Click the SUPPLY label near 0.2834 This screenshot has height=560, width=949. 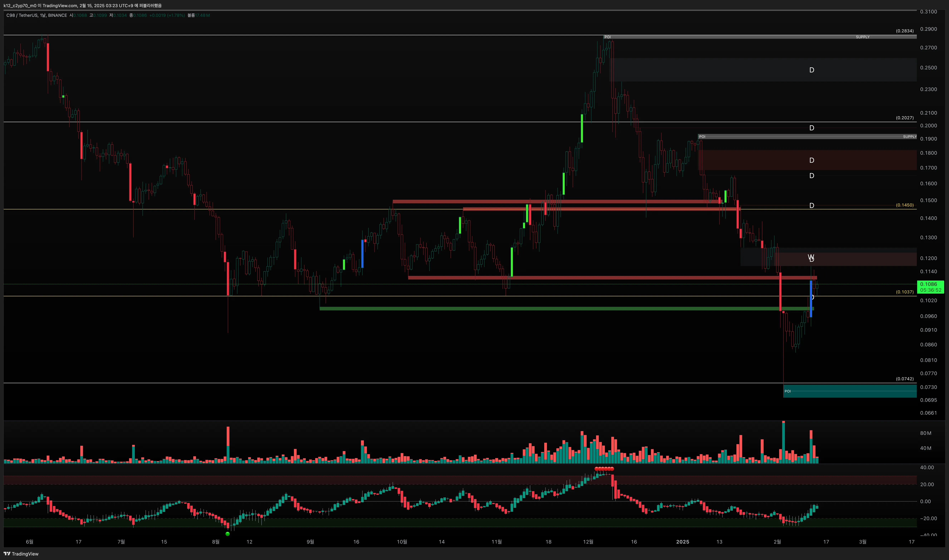(x=863, y=37)
